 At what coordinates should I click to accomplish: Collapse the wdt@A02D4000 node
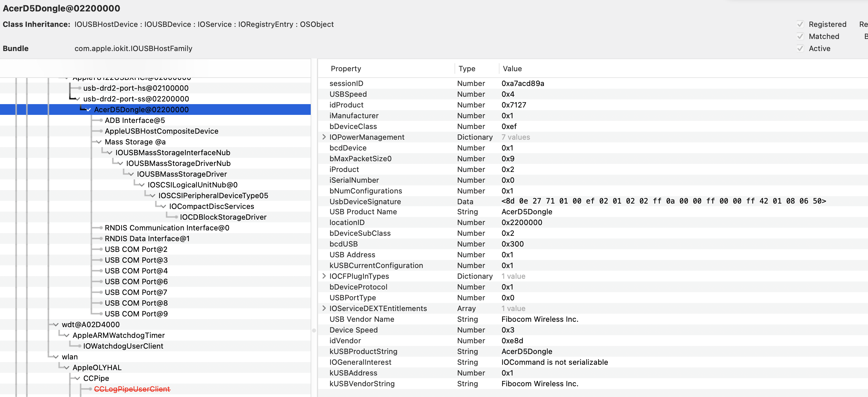click(56, 324)
